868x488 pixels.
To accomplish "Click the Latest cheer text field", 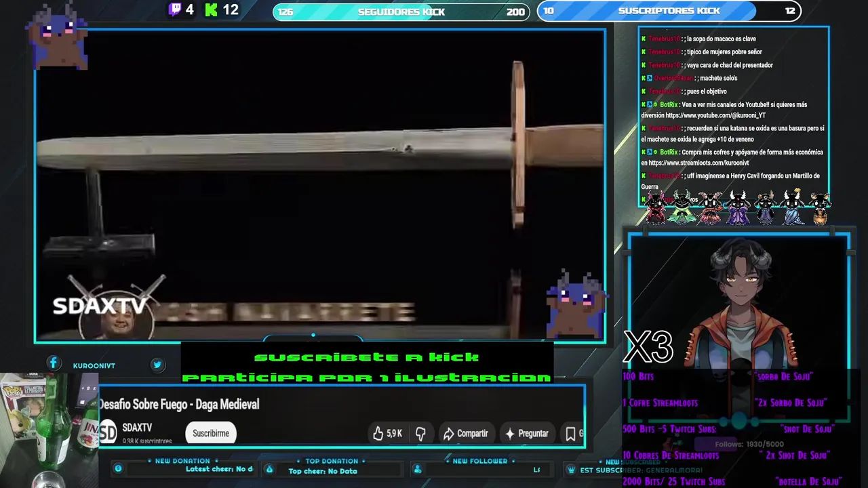I will (x=219, y=469).
